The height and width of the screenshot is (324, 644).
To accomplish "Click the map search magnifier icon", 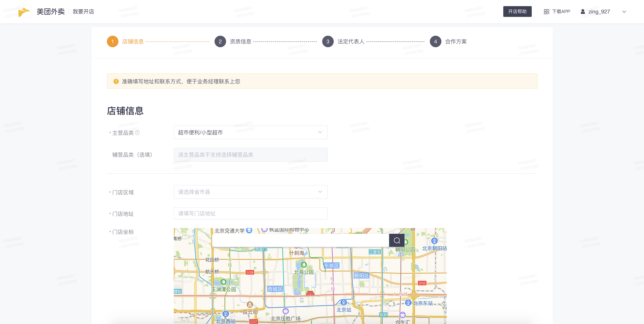I will click(397, 240).
